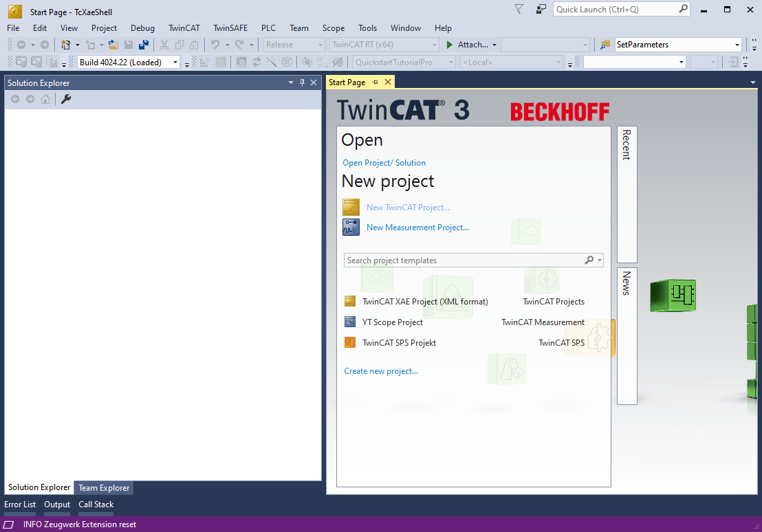The width and height of the screenshot is (762, 532).
Task: Click the Create new project... link
Action: [381, 371]
